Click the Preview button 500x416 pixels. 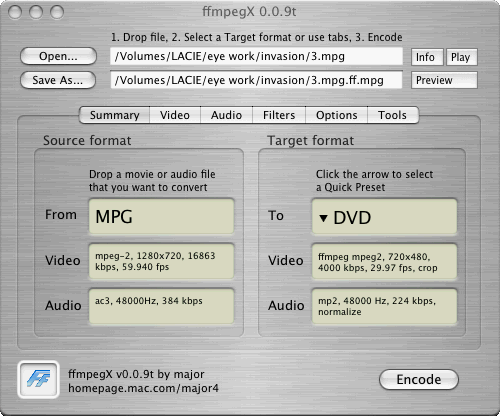tap(444, 80)
